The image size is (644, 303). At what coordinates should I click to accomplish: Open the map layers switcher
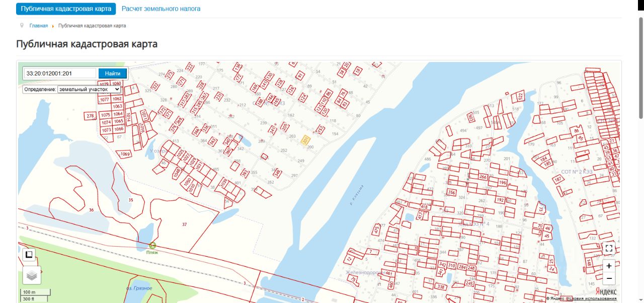(x=32, y=275)
